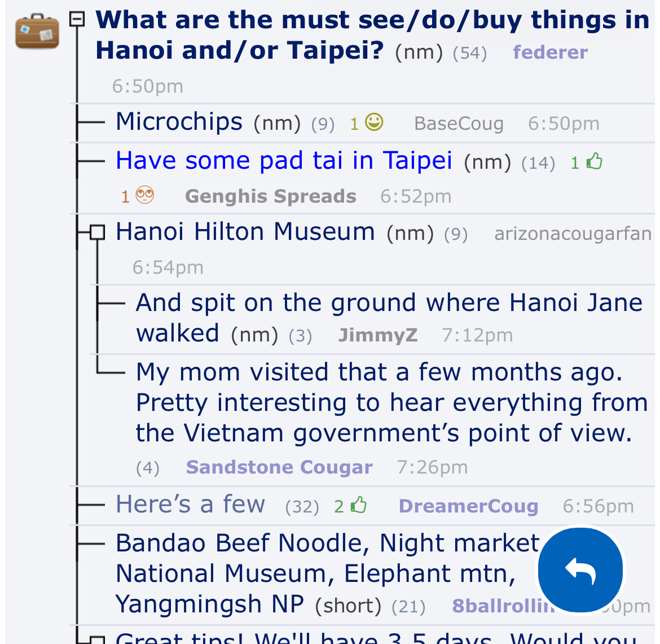View federer's user profile
The height and width of the screenshot is (644, 660).
coord(550,52)
